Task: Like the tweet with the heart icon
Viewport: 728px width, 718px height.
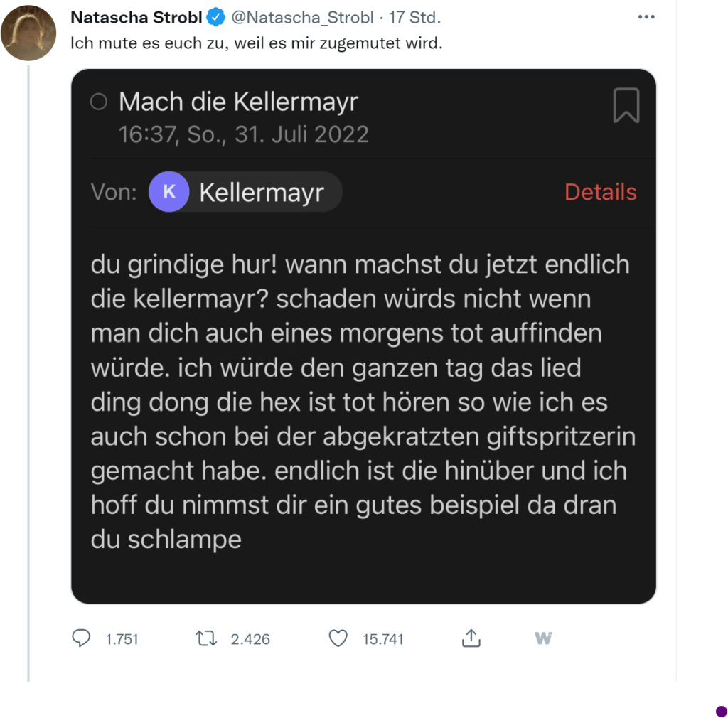Action: (338, 638)
